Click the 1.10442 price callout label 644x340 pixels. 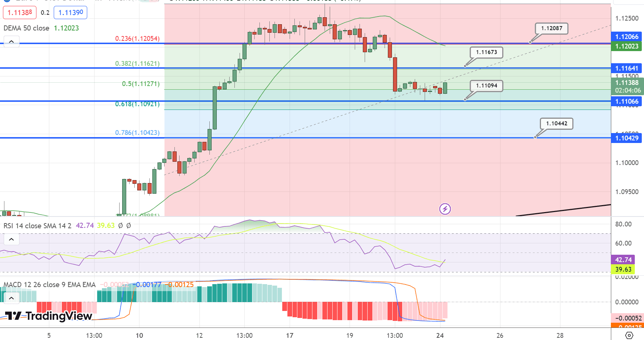pyautogui.click(x=556, y=124)
